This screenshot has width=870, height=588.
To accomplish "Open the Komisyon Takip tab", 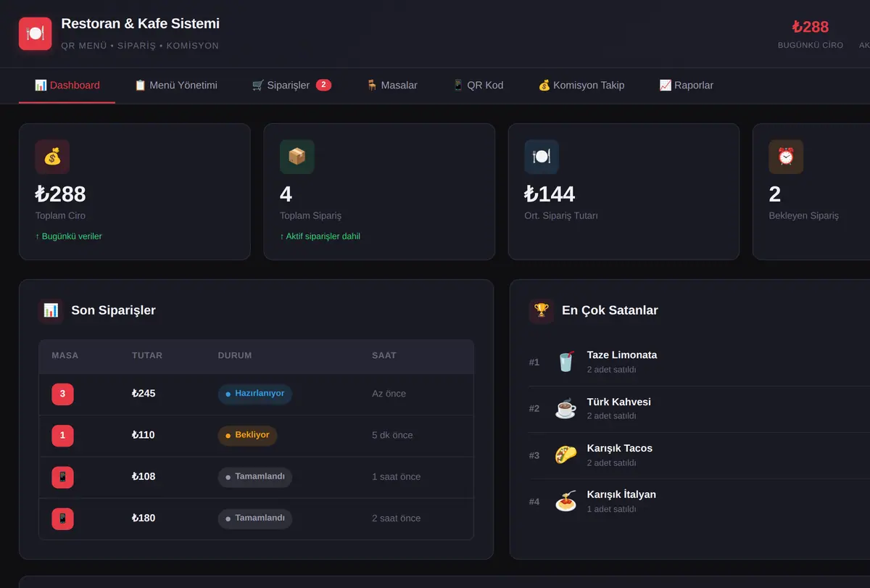I will click(x=581, y=86).
